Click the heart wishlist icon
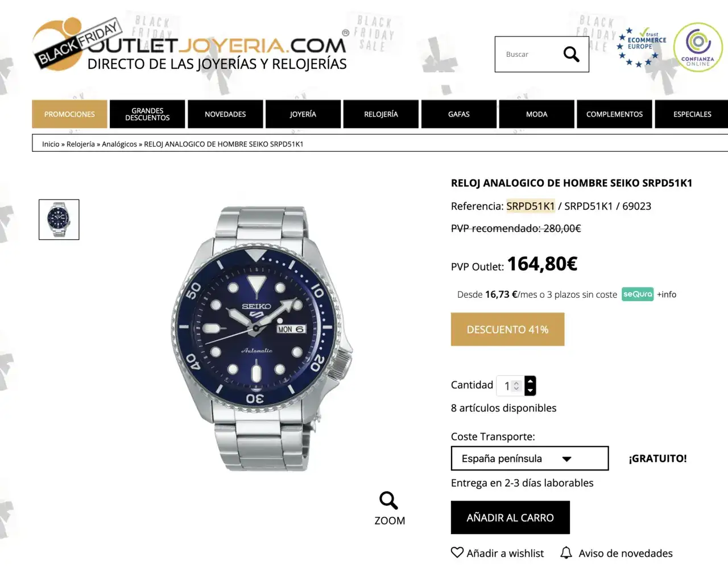 coord(457,552)
